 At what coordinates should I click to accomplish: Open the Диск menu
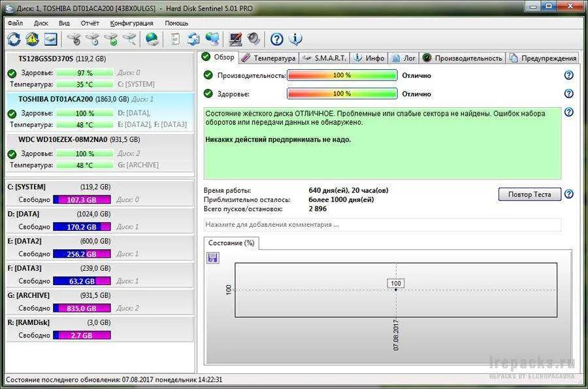pyautogui.click(x=41, y=23)
